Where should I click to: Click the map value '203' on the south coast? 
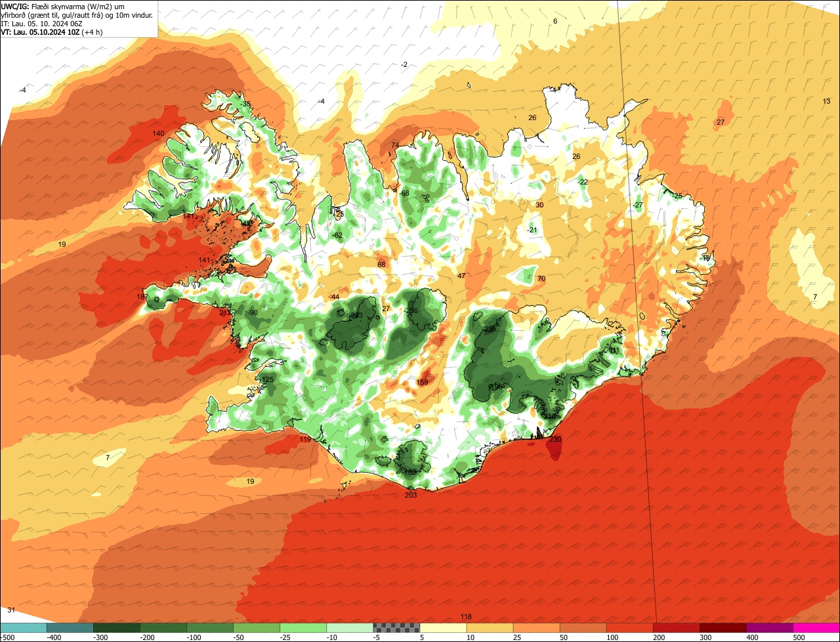[411, 495]
